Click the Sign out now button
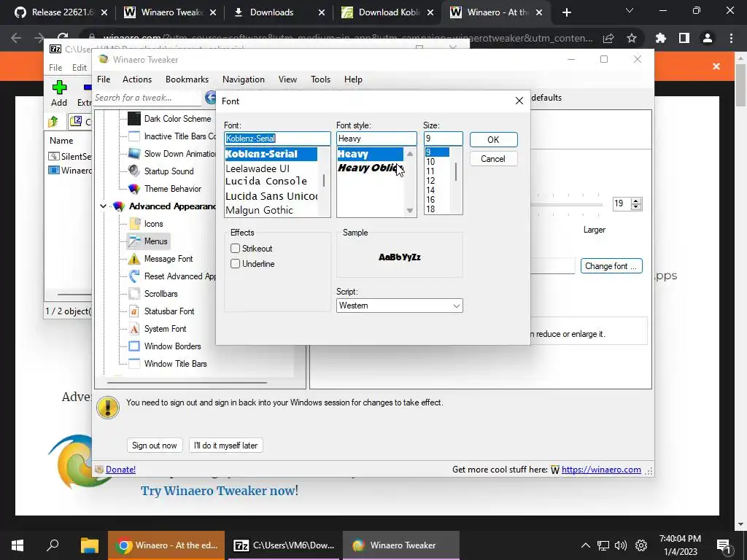The image size is (747, 560). tap(155, 446)
